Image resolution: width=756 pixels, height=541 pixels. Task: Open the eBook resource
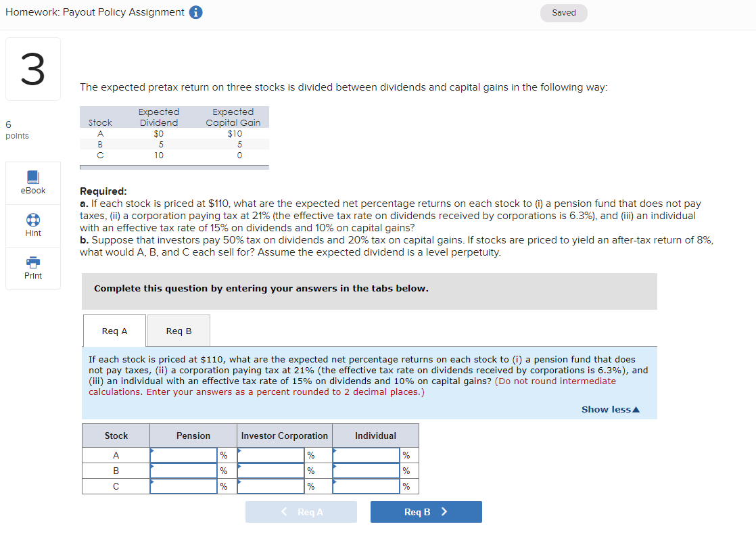(x=32, y=183)
